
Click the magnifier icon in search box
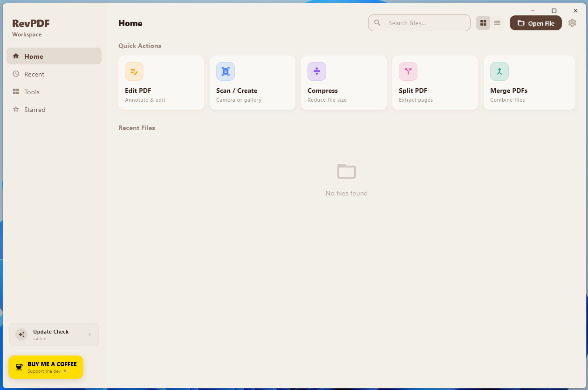click(377, 23)
